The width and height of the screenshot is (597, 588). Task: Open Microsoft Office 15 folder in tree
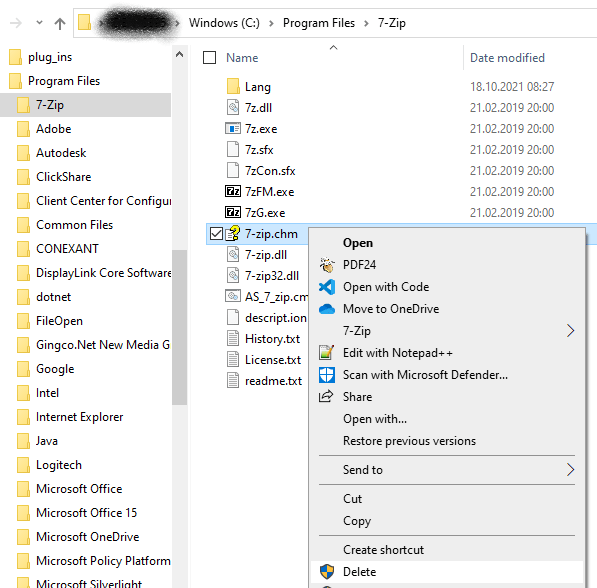86,513
